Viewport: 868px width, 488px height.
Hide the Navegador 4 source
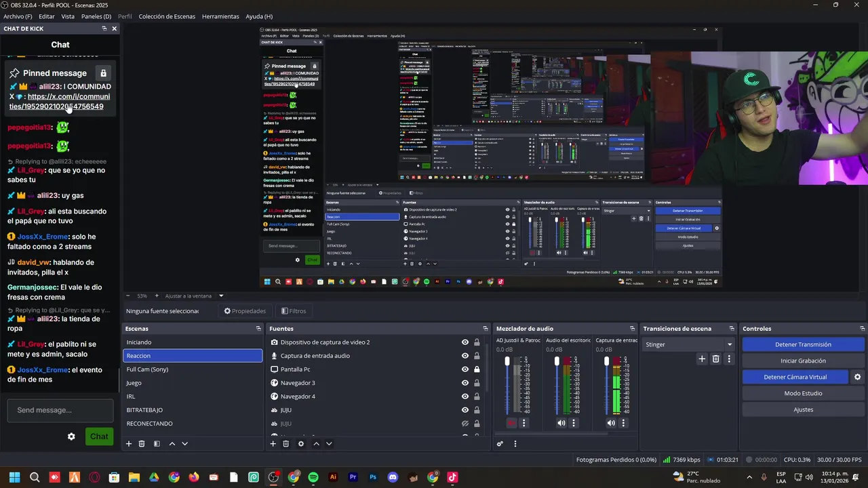(465, 396)
